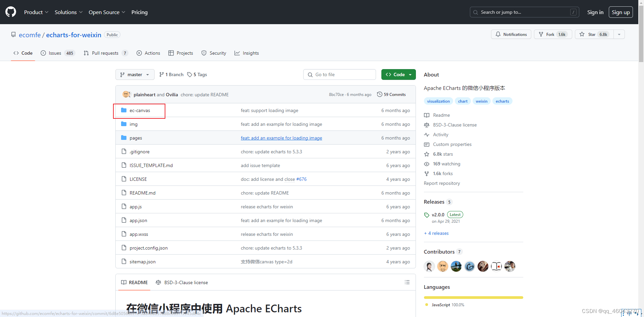Open Custom properties link

(448, 144)
